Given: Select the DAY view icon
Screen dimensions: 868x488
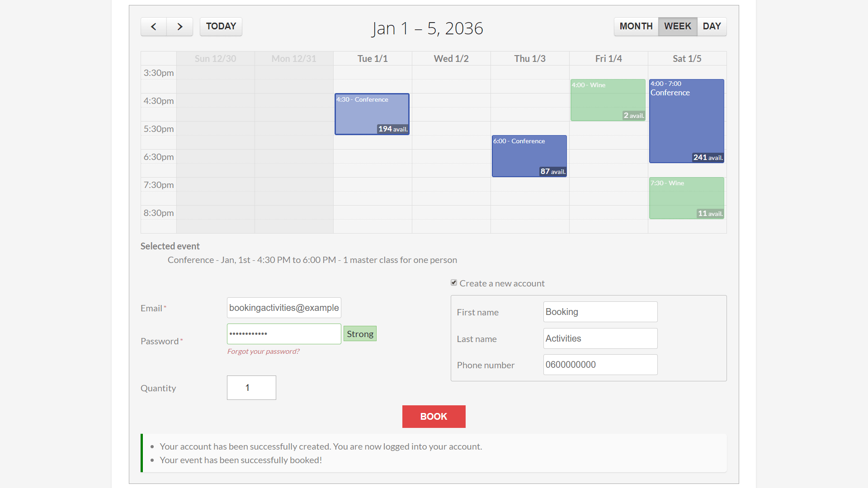Looking at the screenshot, I should tap(712, 26).
